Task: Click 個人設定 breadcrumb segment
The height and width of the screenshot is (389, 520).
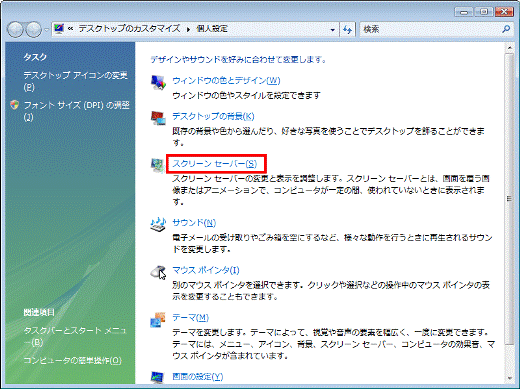Action: [212, 29]
